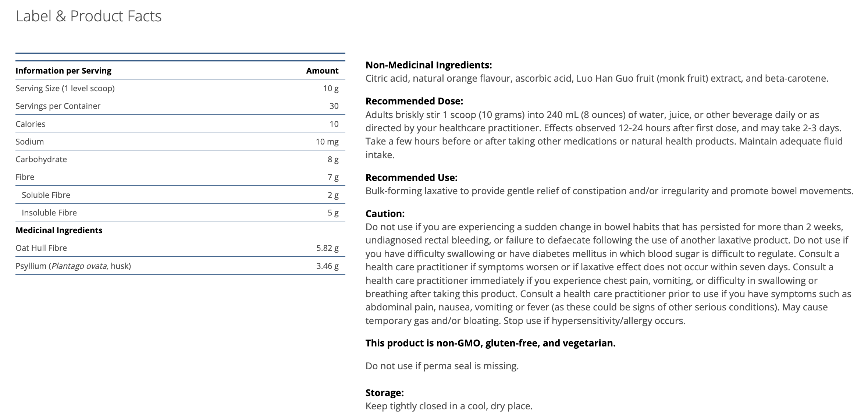The image size is (868, 420).
Task: Click the Recommended Dose heading
Action: tap(414, 101)
